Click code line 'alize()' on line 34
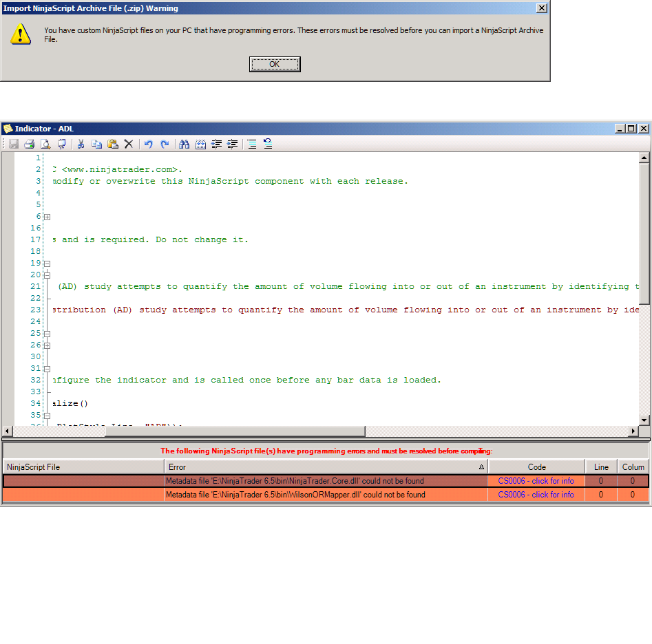Image resolution: width=652 pixels, height=644 pixels. 70,403
